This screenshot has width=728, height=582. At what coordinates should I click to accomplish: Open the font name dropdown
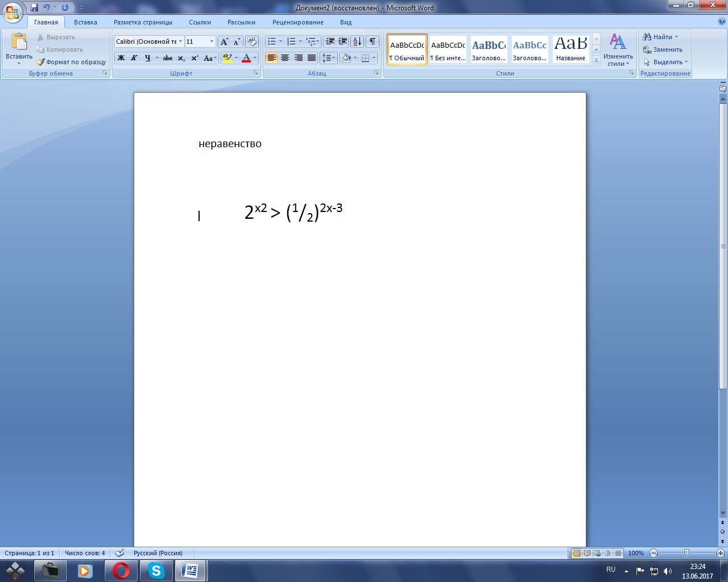coord(180,41)
